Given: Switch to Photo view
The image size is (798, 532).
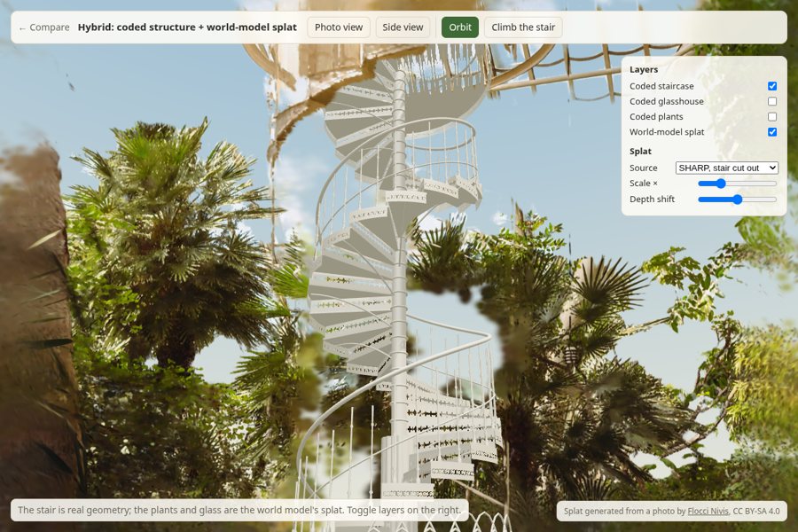Looking at the screenshot, I should (339, 27).
